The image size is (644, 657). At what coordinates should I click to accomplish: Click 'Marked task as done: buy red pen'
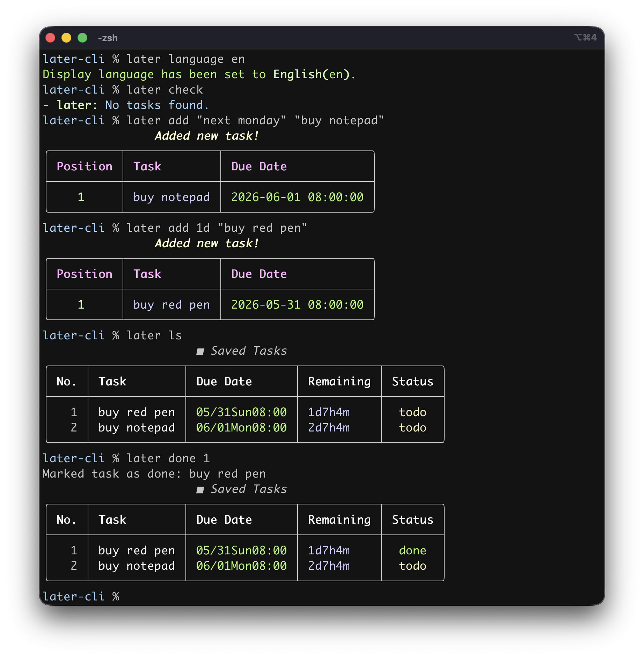coord(154,474)
